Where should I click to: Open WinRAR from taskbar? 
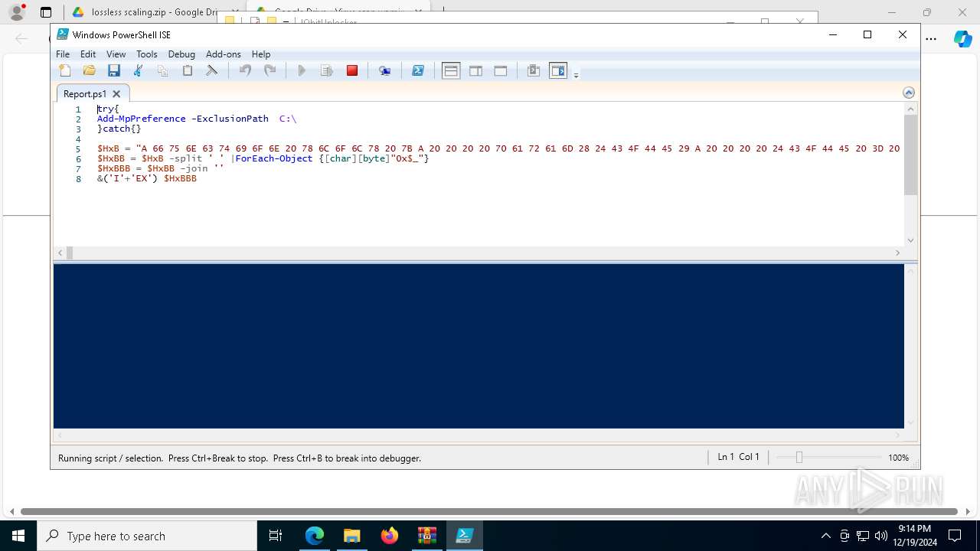click(x=426, y=536)
